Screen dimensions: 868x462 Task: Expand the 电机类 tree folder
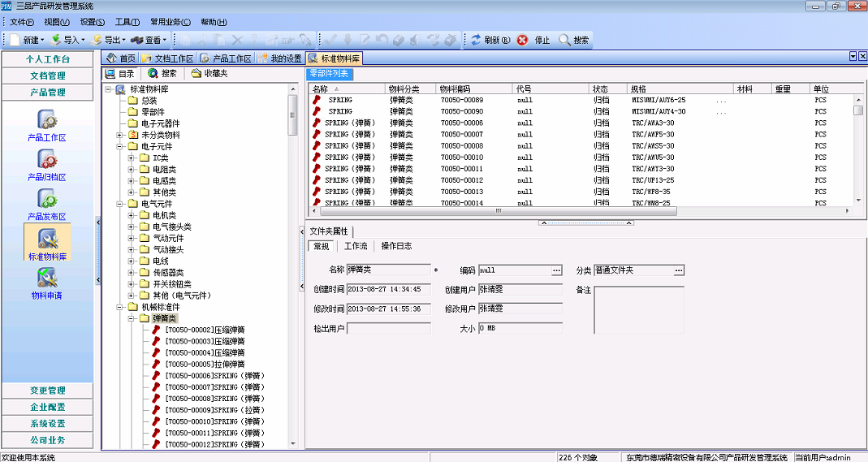point(132,215)
